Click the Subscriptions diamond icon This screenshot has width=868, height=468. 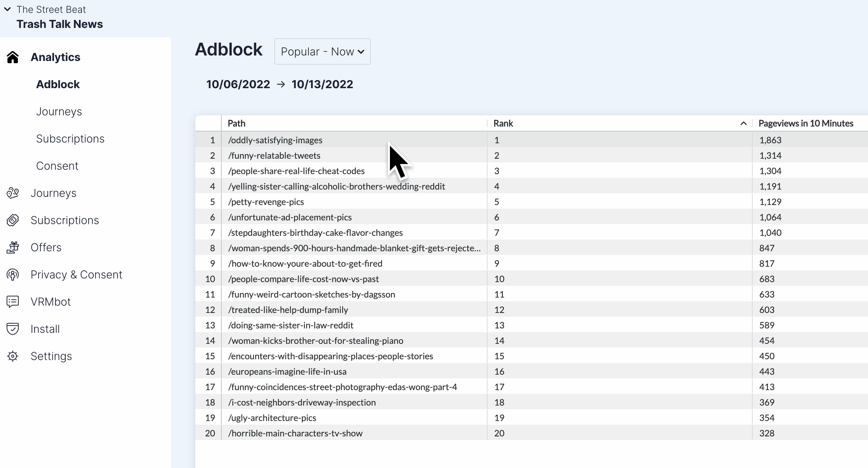click(x=13, y=220)
